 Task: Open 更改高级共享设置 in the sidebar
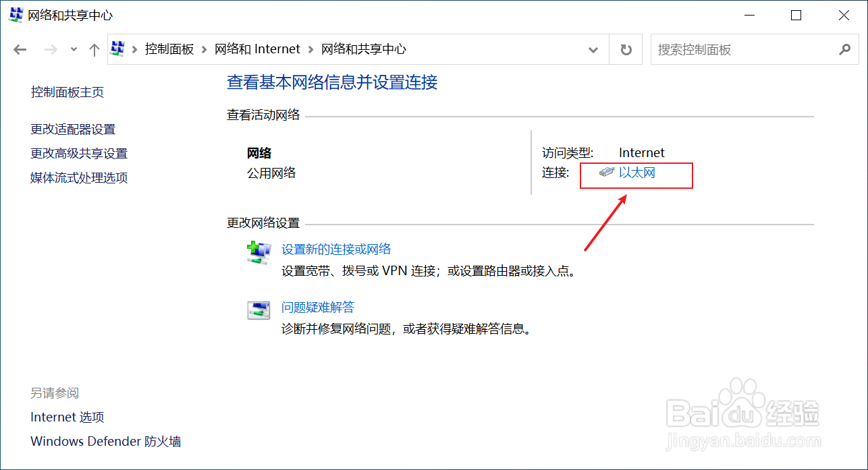[x=79, y=153]
